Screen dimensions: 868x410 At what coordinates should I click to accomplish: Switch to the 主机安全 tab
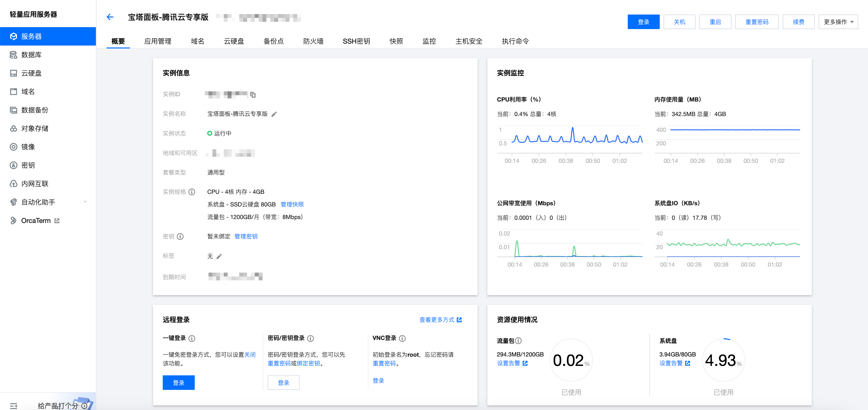click(x=469, y=41)
